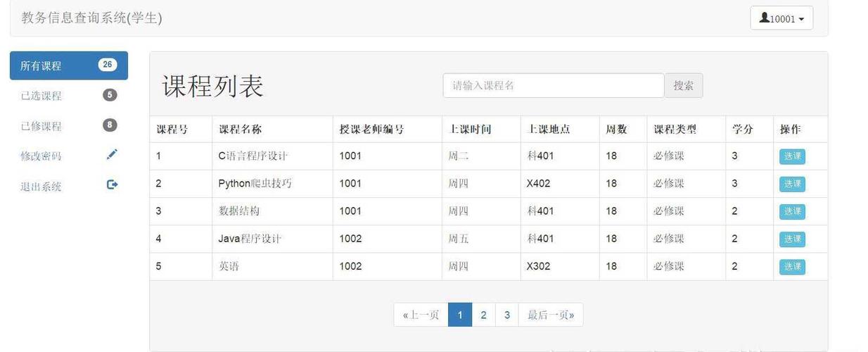Click 选课 for Java程序设计
Viewport: 868px width, 352px height.
tap(792, 239)
